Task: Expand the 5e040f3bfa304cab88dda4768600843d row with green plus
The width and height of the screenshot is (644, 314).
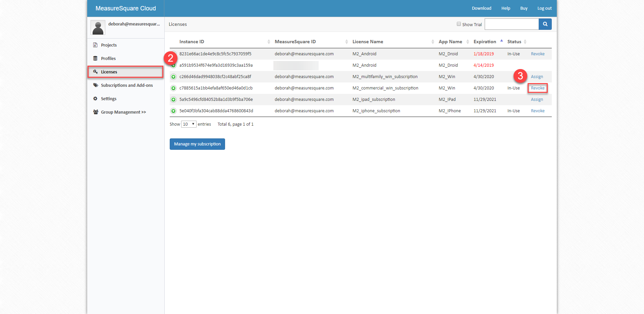Action: (173, 111)
